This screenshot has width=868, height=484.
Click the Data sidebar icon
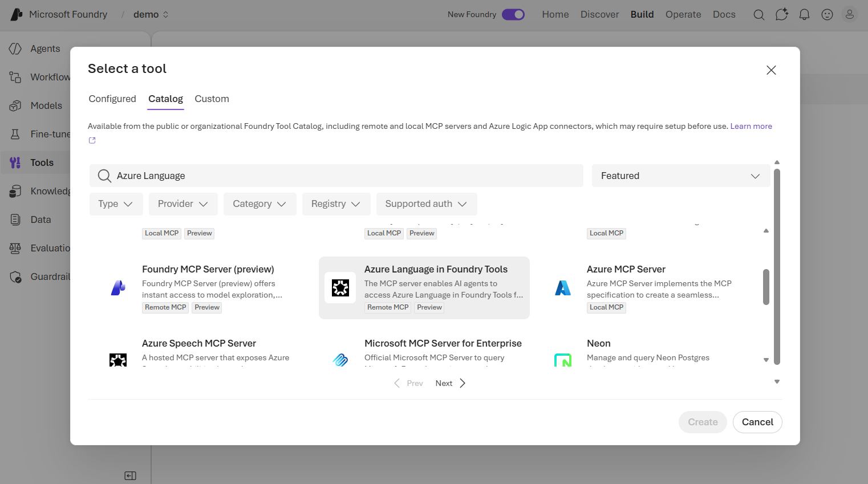pos(15,219)
